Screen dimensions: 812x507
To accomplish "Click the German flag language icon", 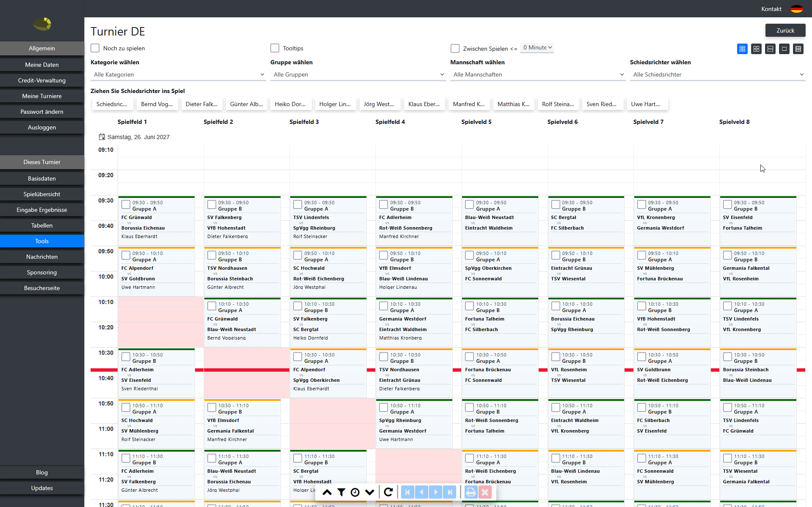I will tap(797, 9).
